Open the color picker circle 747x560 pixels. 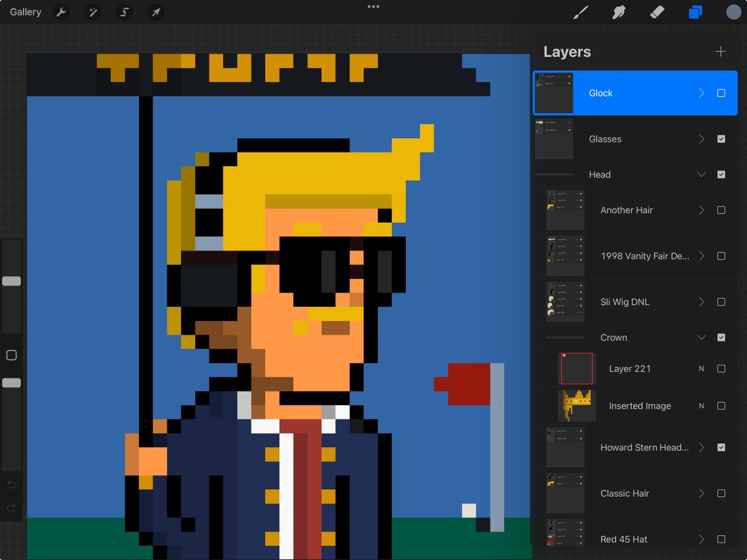pos(733,12)
